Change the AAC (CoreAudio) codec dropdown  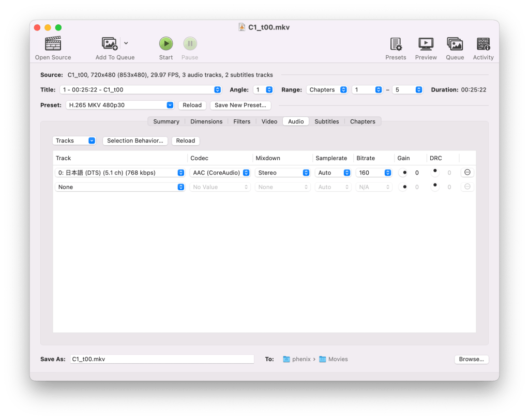pos(220,173)
